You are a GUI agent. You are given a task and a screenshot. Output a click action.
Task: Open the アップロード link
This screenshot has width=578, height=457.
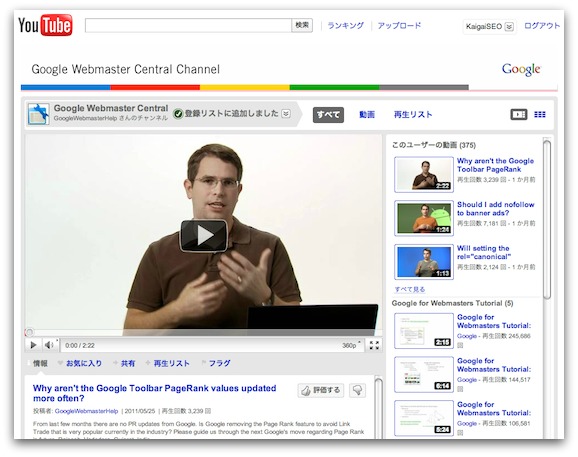click(399, 25)
